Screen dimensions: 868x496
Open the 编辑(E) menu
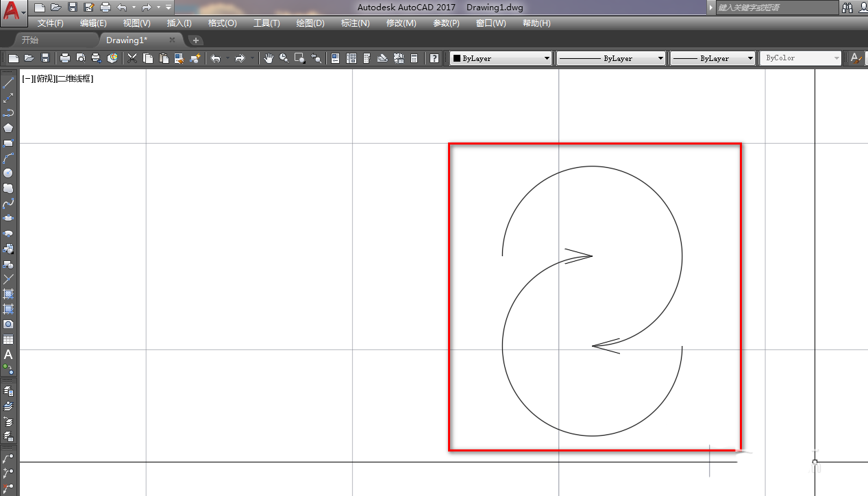[x=93, y=23]
